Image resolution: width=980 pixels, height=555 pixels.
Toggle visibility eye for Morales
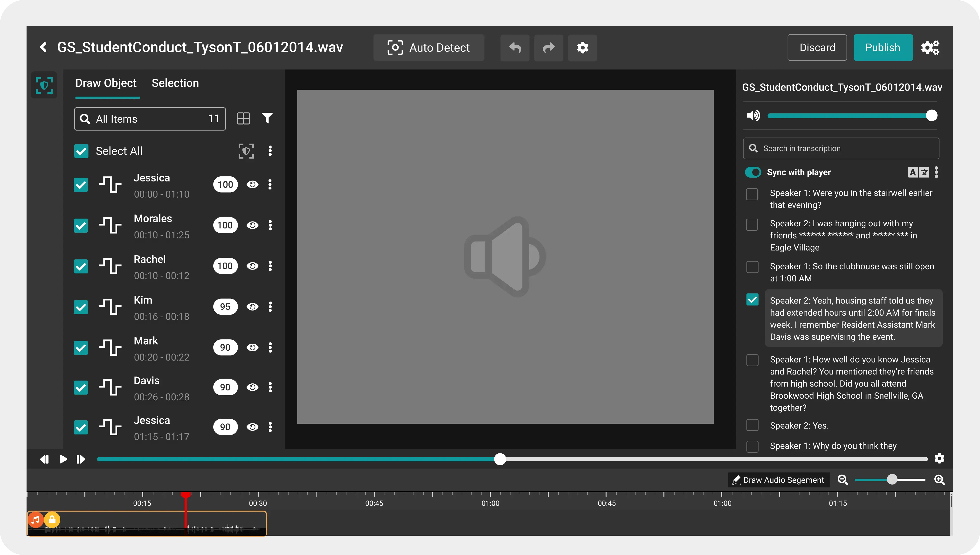[252, 225]
